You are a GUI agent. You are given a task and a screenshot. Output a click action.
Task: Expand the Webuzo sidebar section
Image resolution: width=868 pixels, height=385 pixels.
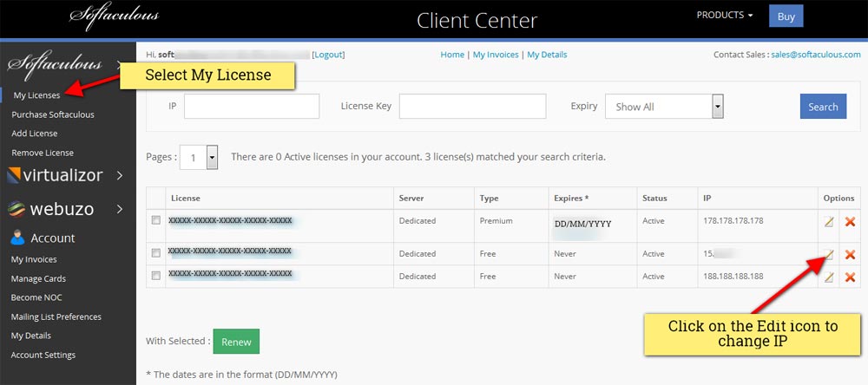point(120,209)
